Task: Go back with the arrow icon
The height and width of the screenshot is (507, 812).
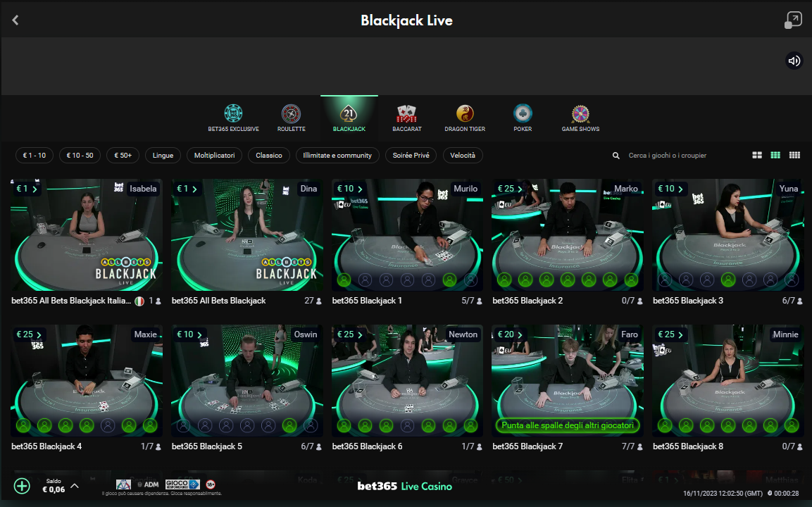Action: 15,20
